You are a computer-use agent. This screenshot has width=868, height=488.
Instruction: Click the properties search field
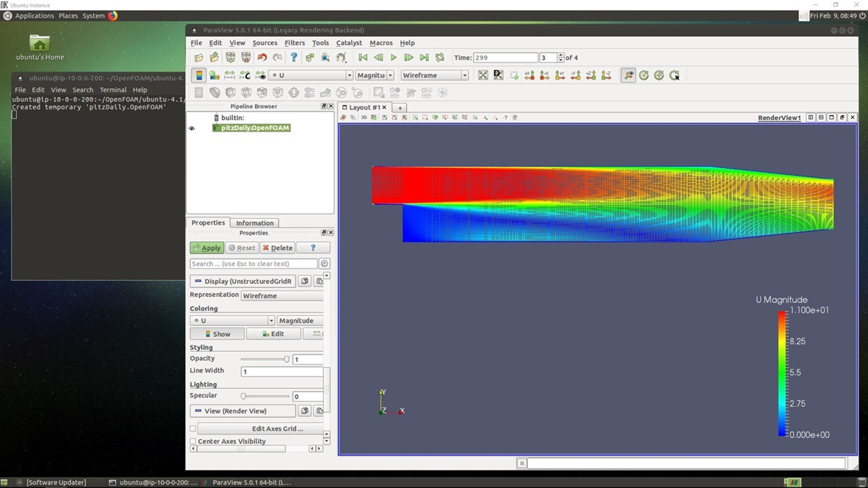[x=253, y=264]
